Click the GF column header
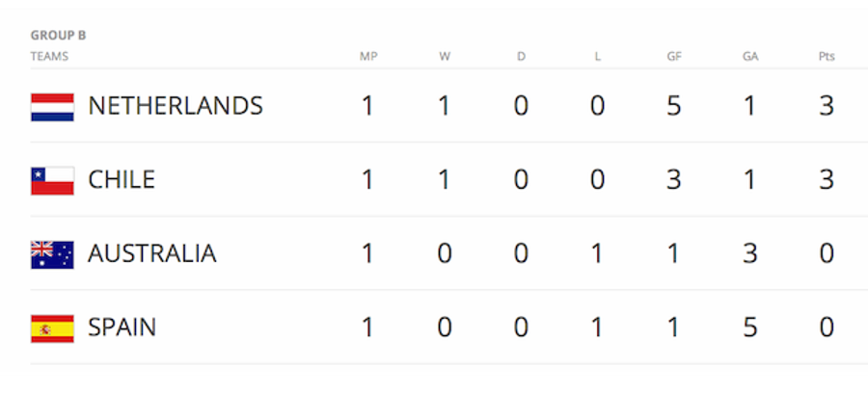868x393 pixels. coord(674,57)
